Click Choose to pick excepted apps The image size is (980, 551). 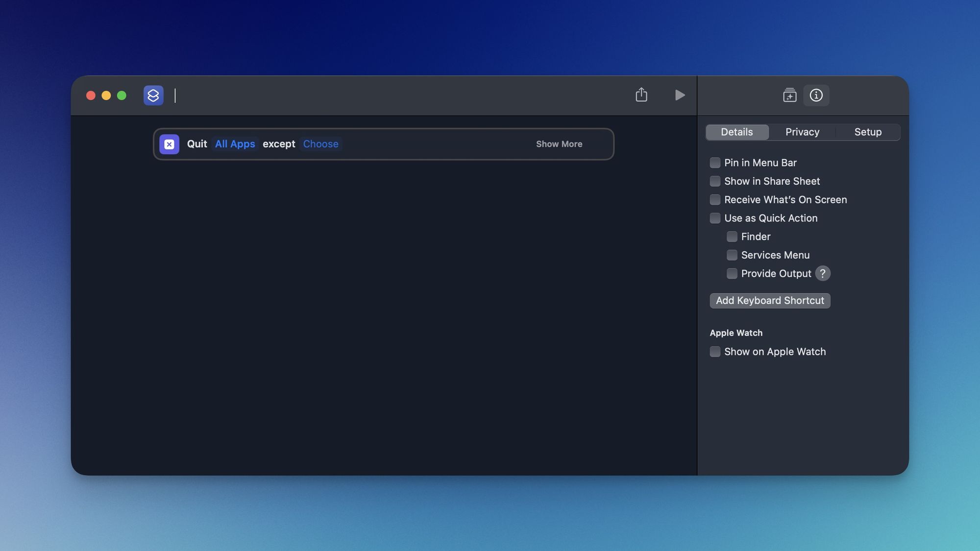tap(320, 144)
